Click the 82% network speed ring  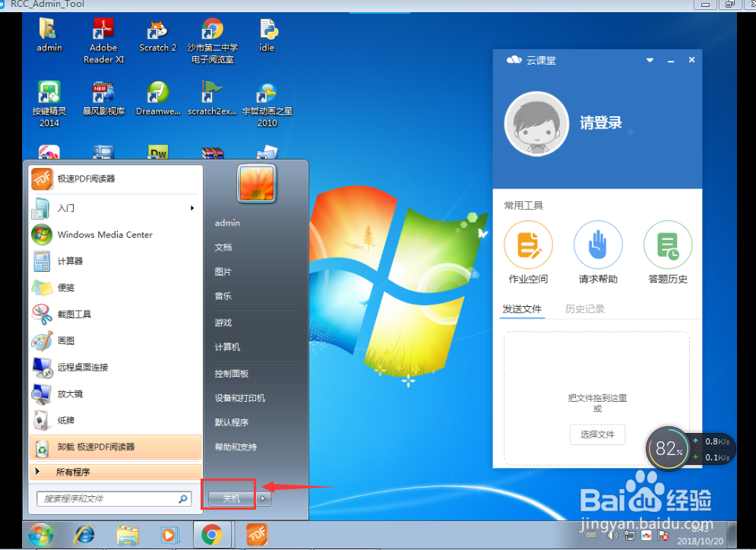[x=668, y=449]
